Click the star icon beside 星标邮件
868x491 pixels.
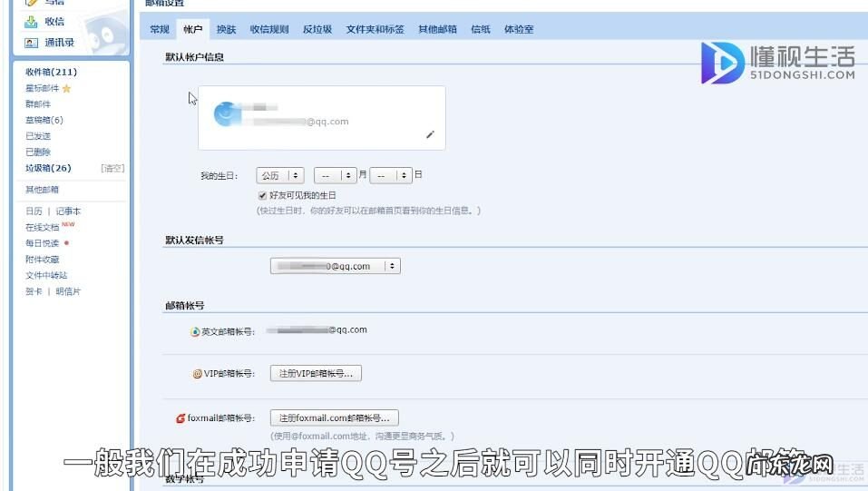(66, 89)
